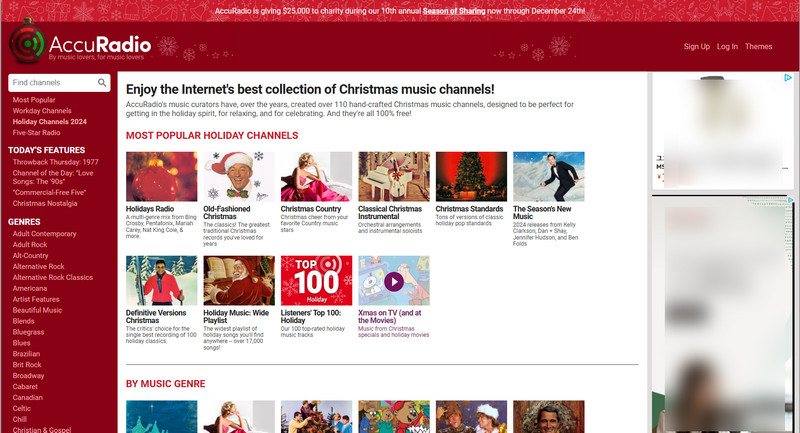Open the Themes menu
The image size is (800, 433).
click(758, 46)
